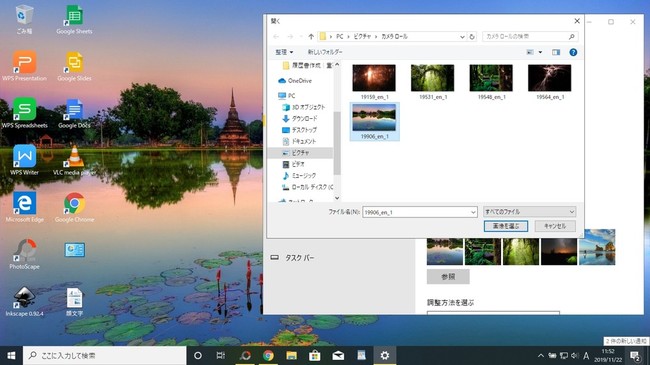Select PC in the navigation pane
The width and height of the screenshot is (650, 365).
(287, 95)
